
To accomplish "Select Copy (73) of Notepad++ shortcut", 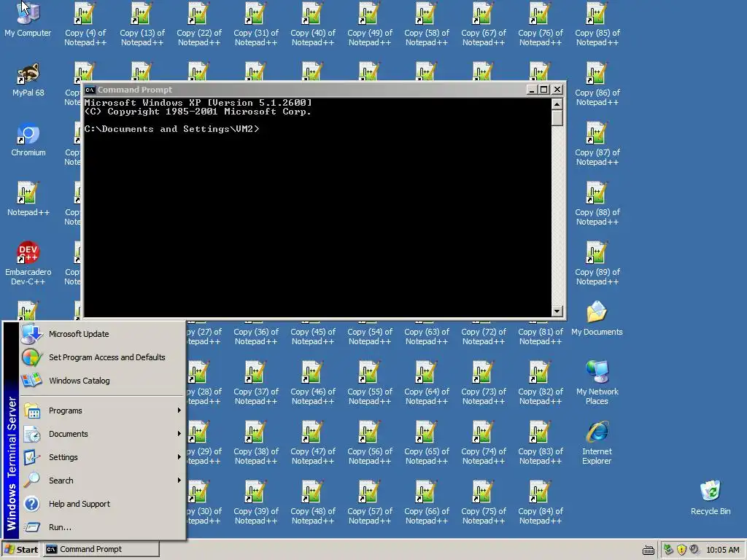I will click(x=484, y=384).
